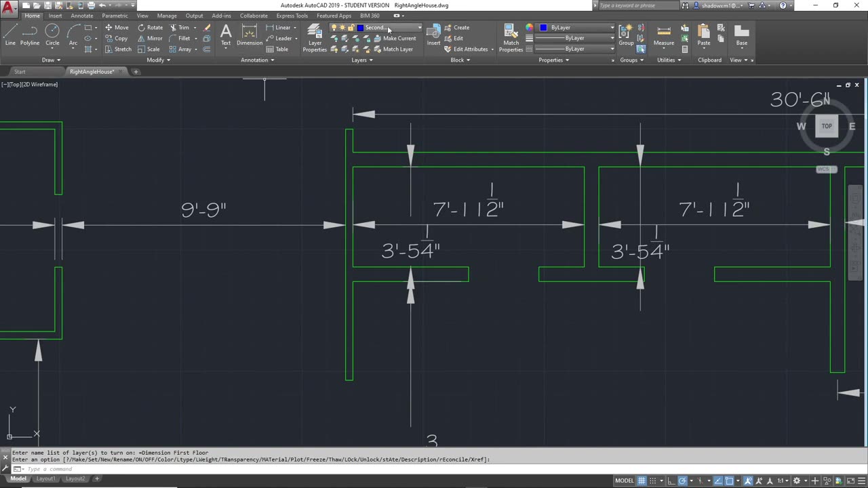
Task: Open the Annotate ribbon tab
Action: [x=82, y=16]
